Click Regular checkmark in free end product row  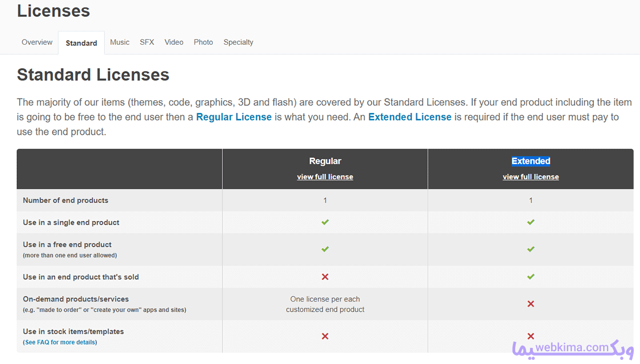(x=325, y=249)
